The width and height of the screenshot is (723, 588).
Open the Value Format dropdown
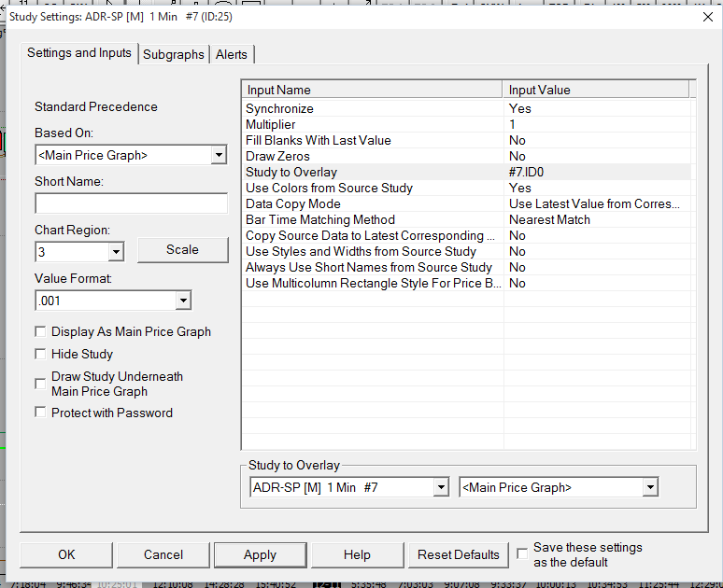pyautogui.click(x=183, y=301)
